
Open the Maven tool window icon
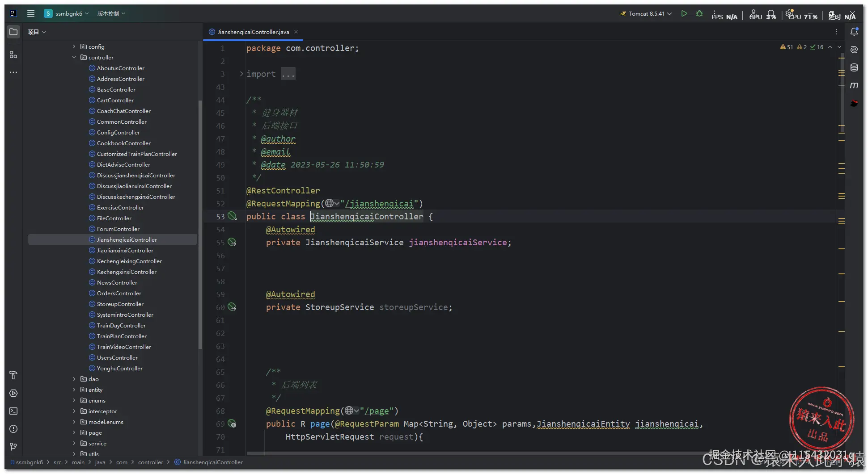pos(854,85)
